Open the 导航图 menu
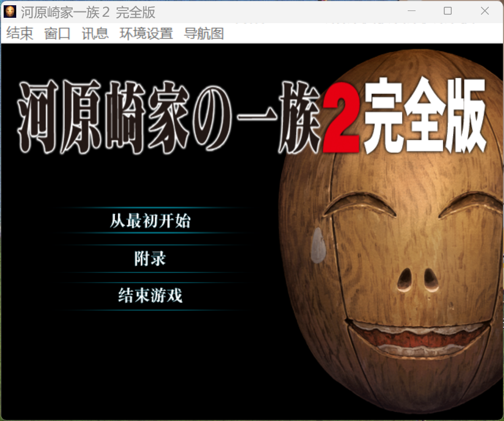 coord(204,34)
